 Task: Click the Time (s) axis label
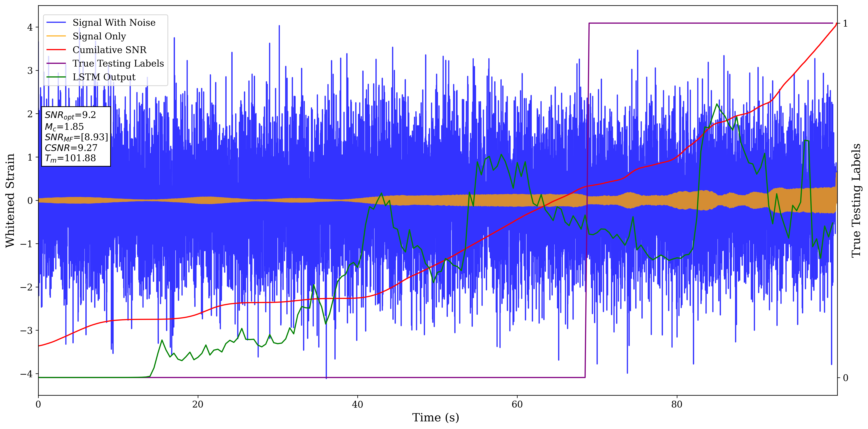point(435,418)
